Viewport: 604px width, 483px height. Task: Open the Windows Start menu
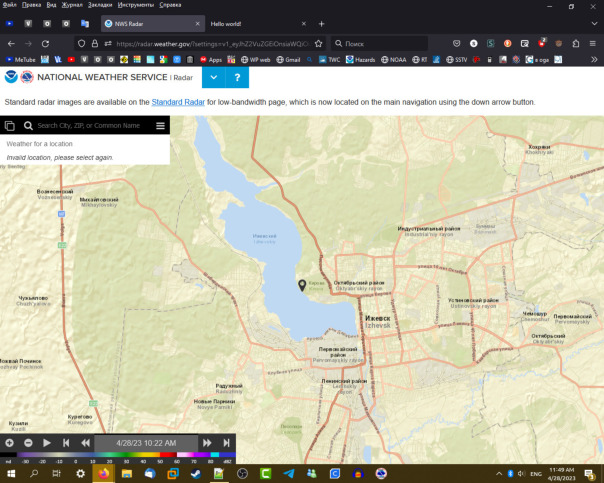pos(11,473)
